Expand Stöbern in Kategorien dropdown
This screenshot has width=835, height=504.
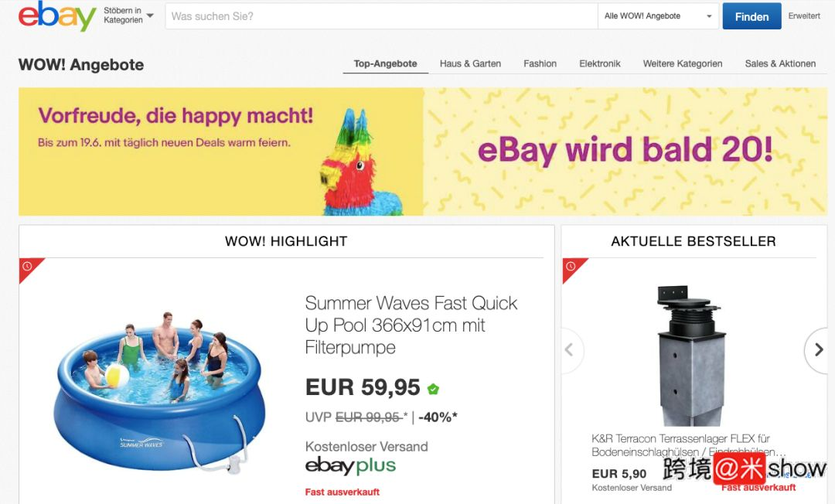129,15
